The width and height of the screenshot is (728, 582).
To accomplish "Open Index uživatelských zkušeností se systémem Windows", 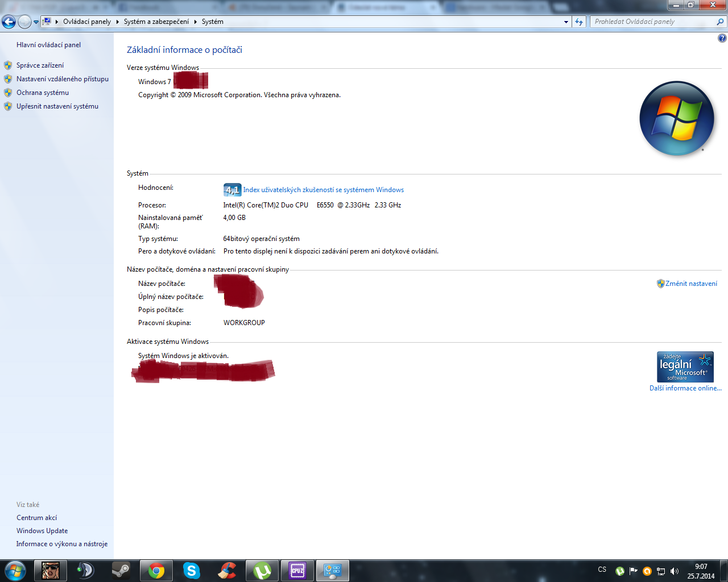I will [324, 190].
